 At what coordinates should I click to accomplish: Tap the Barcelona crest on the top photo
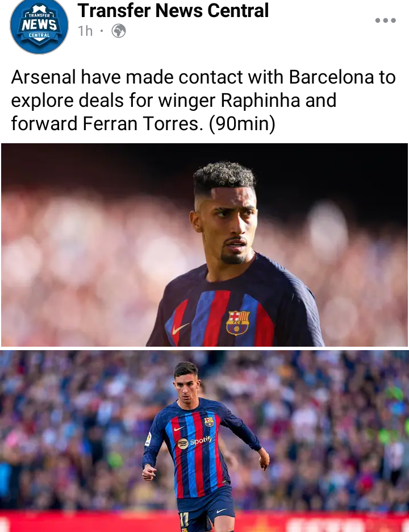pos(238,322)
